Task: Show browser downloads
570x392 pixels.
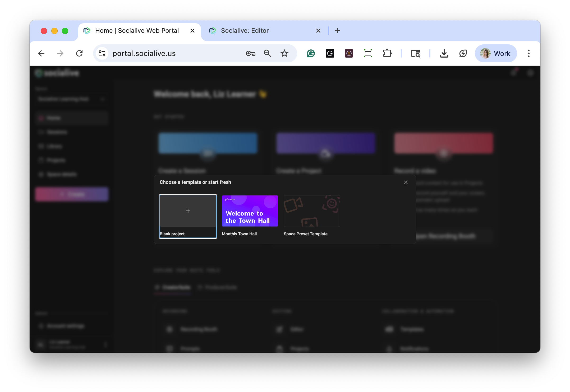Action: (x=444, y=53)
